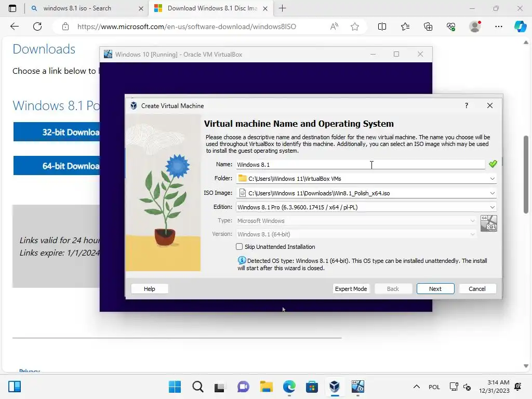Go back with the browser back arrow
Viewport: 532px width, 399px height.
click(14, 26)
